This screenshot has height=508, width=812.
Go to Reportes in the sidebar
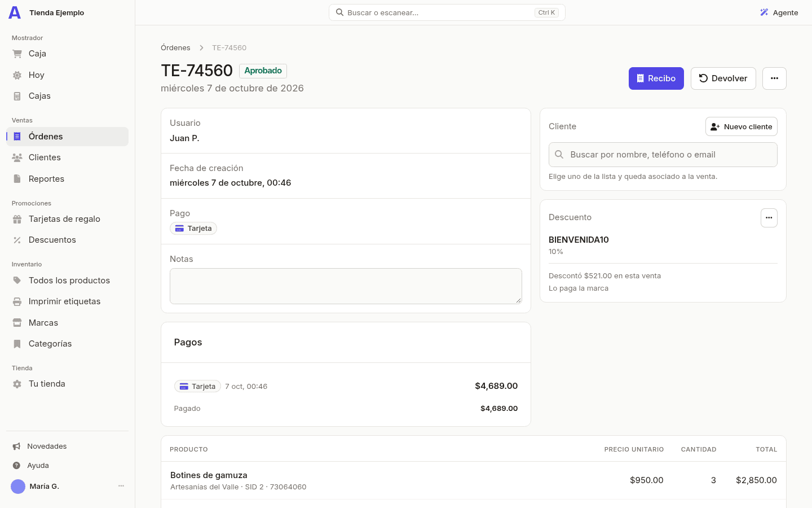click(68, 179)
